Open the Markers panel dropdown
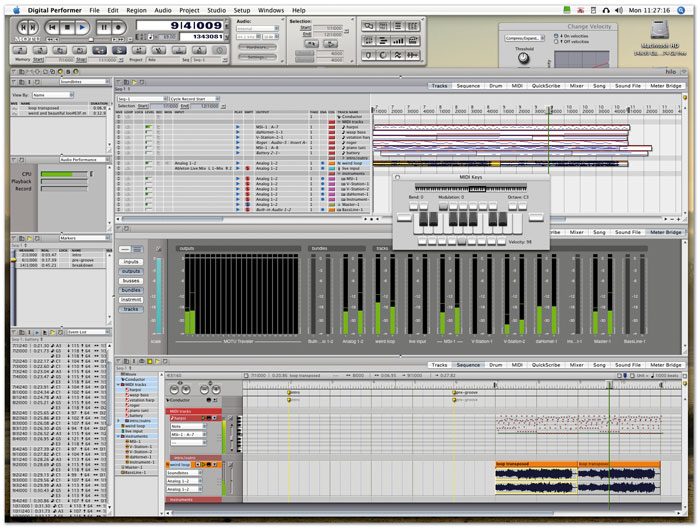Viewport: 700px width, 529px height. 84,238
